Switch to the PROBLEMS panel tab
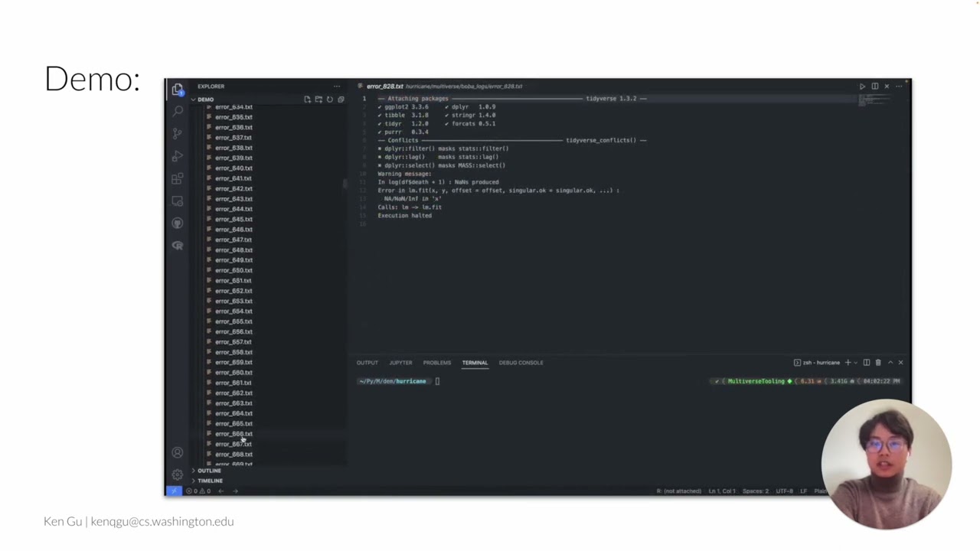 pyautogui.click(x=437, y=363)
